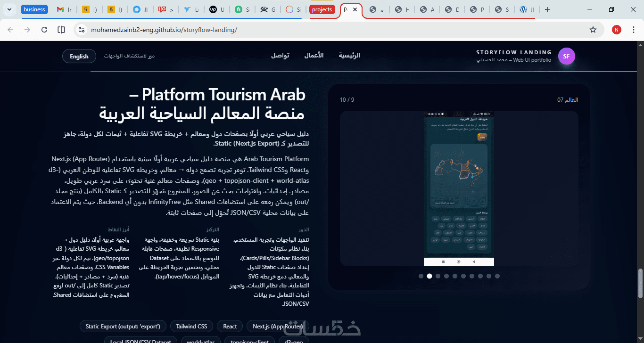Open a new browser tab
Screen dimensions: 644x343
tap(547, 9)
